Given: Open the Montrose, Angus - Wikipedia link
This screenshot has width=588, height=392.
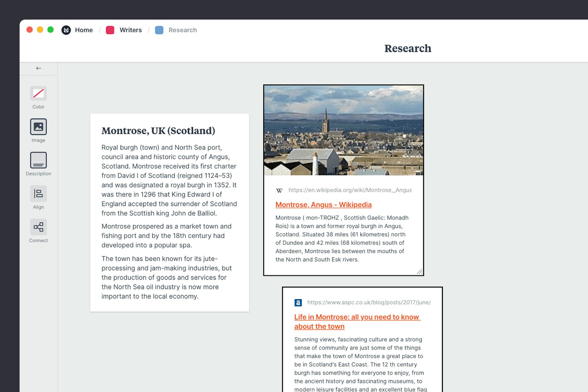Looking at the screenshot, I should tap(323, 205).
